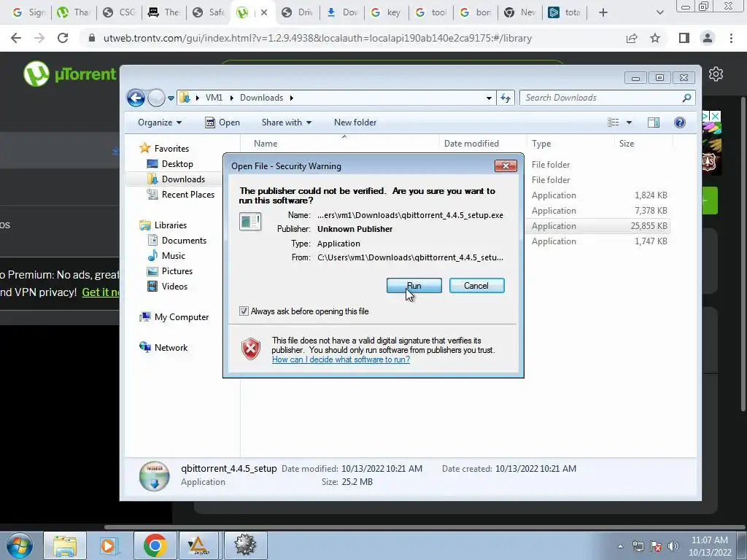
Task: Sort by Name column header
Action: [x=339, y=144]
